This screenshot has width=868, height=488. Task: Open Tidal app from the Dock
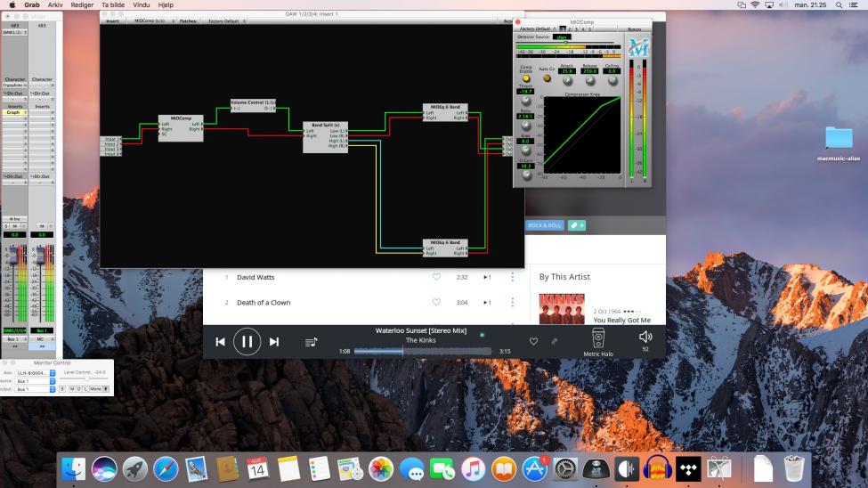click(x=688, y=469)
